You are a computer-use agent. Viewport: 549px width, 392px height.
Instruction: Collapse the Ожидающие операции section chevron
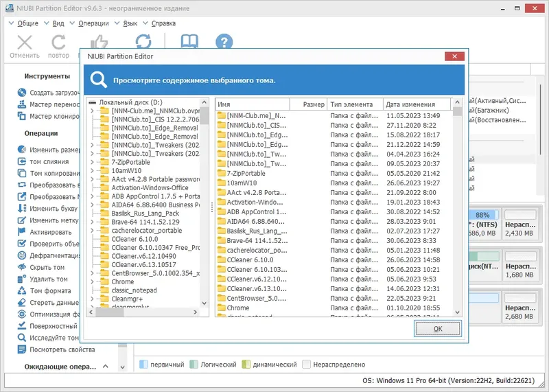click(105, 367)
